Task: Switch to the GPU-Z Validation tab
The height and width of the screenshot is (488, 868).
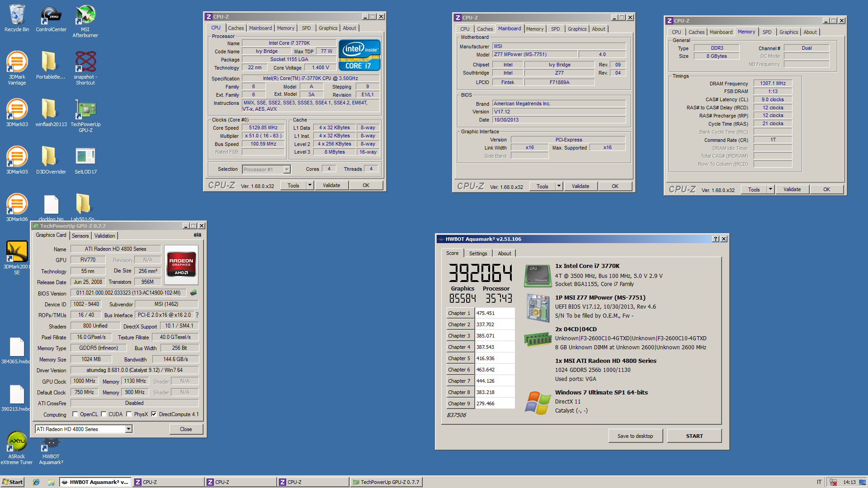Action: click(x=104, y=236)
